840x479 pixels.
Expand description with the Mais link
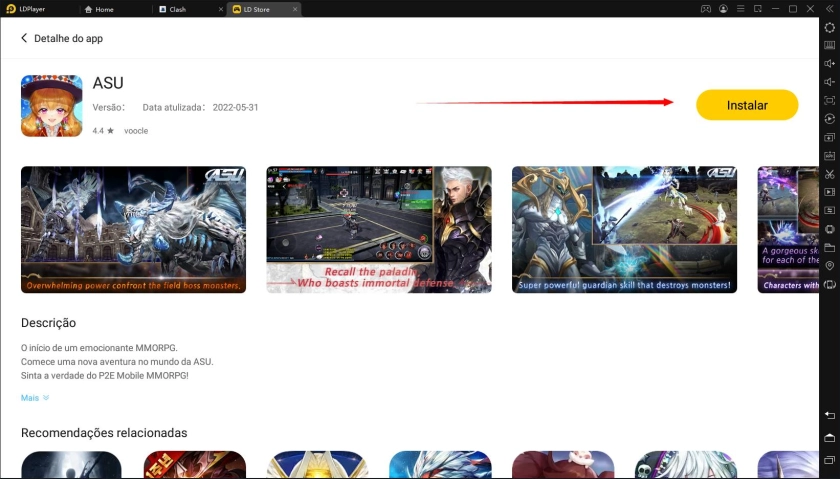click(x=35, y=398)
